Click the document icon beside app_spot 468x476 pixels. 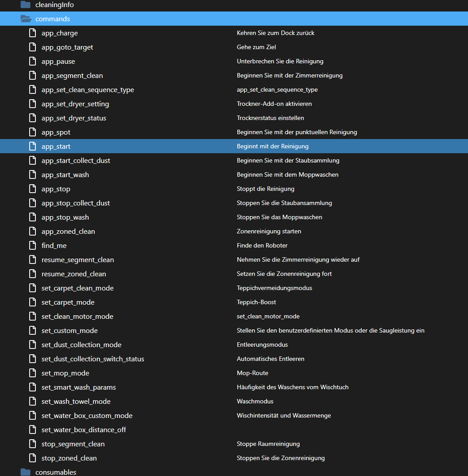coord(32,132)
